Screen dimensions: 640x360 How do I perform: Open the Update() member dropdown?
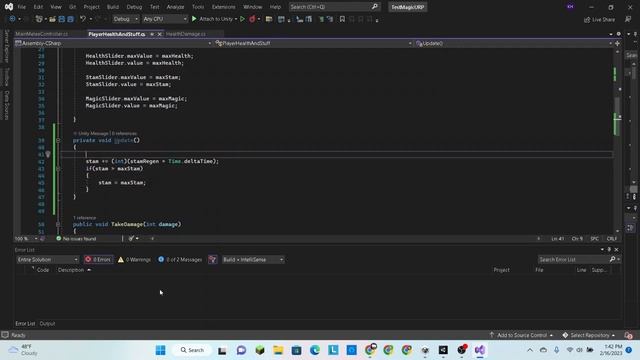513,43
